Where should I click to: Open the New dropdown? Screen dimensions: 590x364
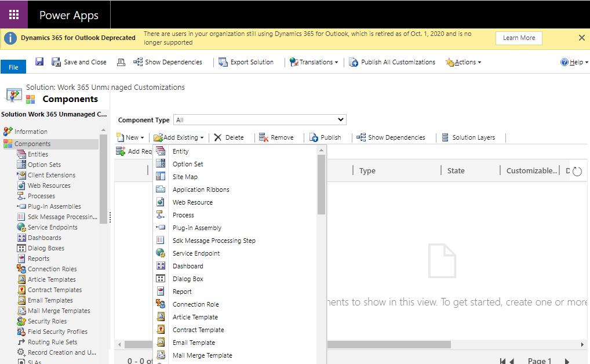point(130,137)
